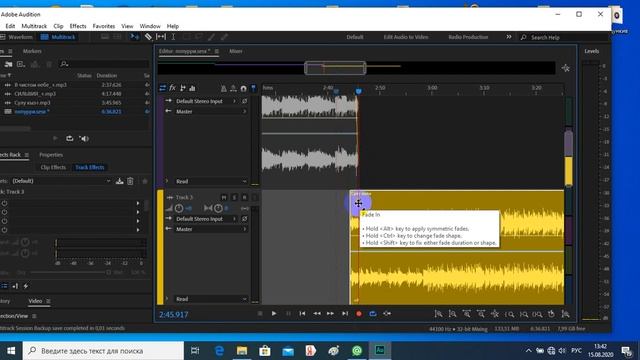Show track Effects (fx) controls

coord(172,88)
